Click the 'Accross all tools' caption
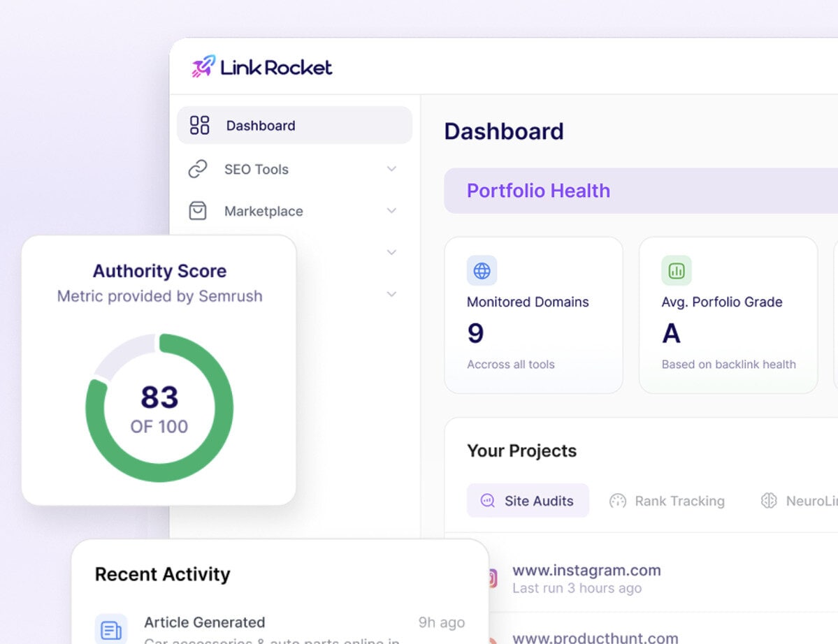The height and width of the screenshot is (644, 838). (x=510, y=364)
